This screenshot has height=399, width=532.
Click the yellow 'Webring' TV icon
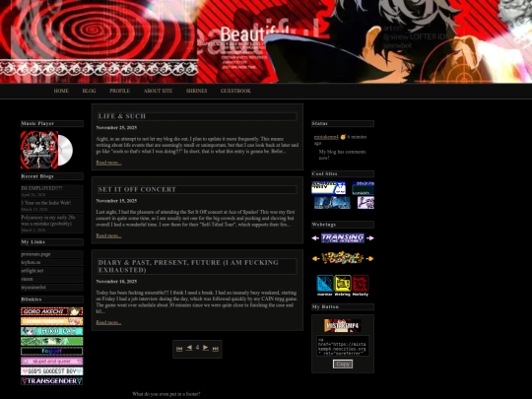coord(343,286)
